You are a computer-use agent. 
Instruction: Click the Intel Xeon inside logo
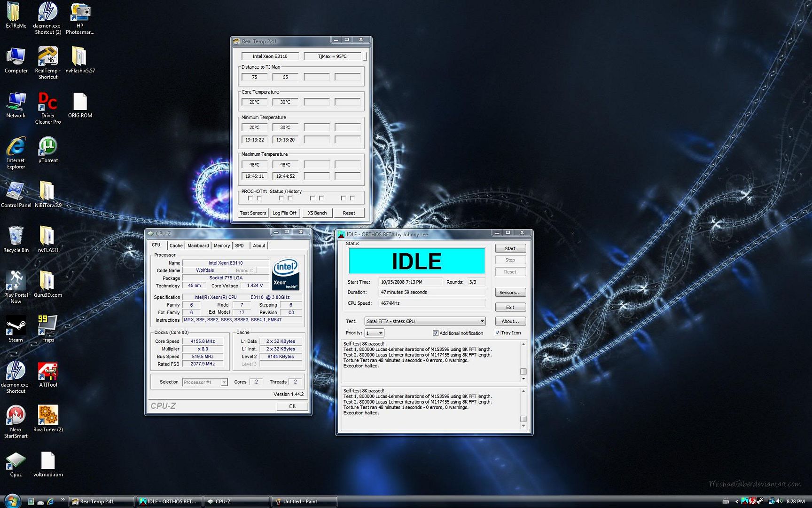point(285,274)
